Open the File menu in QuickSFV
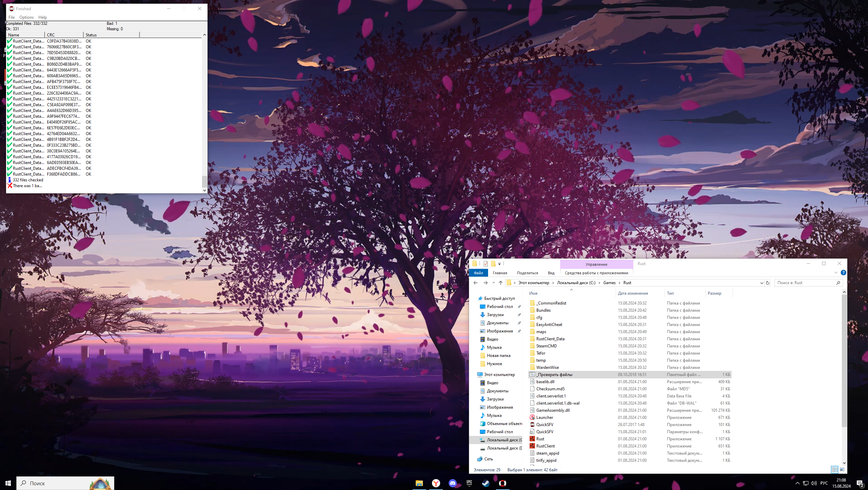 12,17
